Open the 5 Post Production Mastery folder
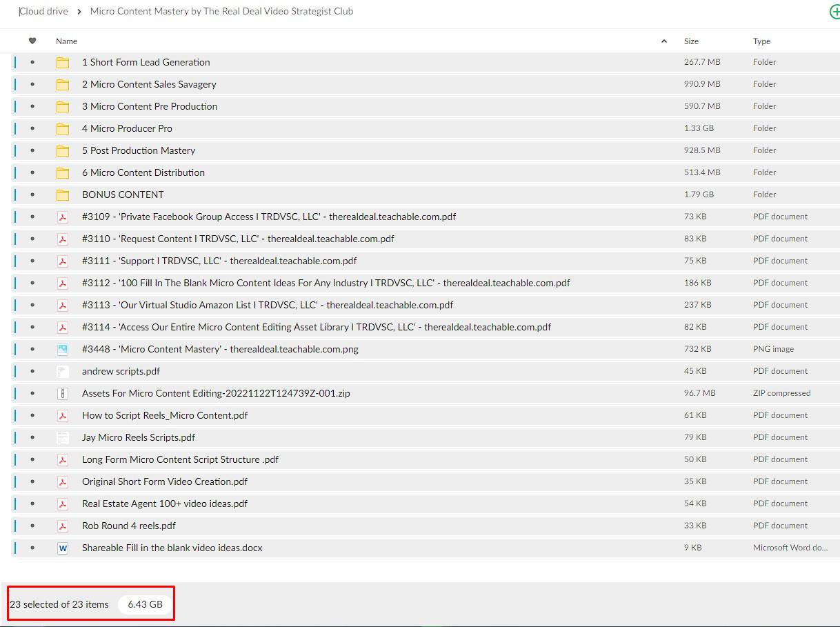 pyautogui.click(x=139, y=150)
